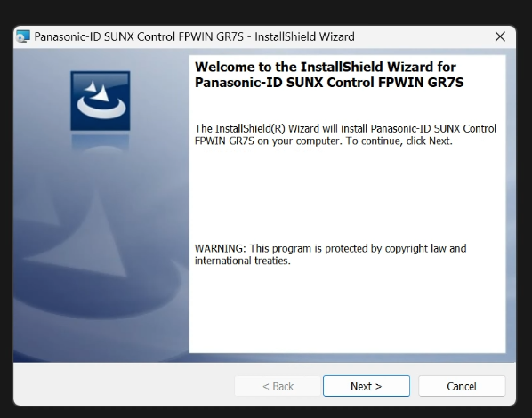Click the dark desktop background above the dialog
Image resolution: width=532 pixels, height=418 pixels.
click(266, 12)
